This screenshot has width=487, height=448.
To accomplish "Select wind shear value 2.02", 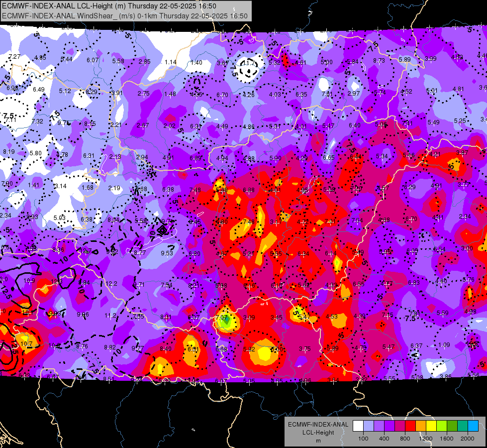I will [170, 126].
